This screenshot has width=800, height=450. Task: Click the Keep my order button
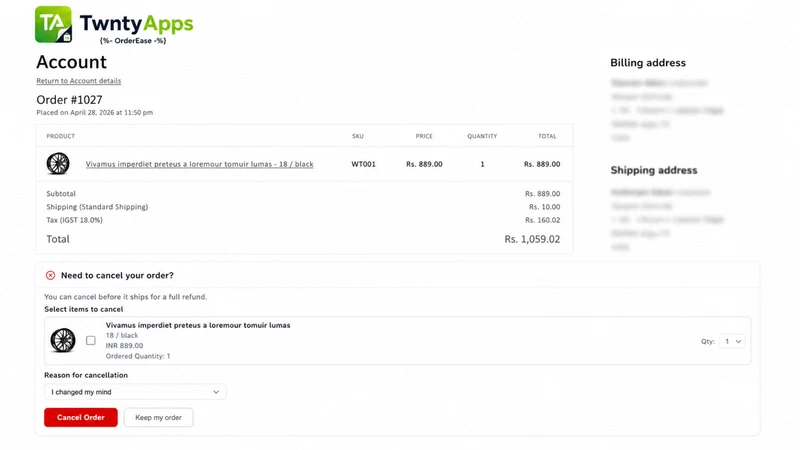point(158,417)
